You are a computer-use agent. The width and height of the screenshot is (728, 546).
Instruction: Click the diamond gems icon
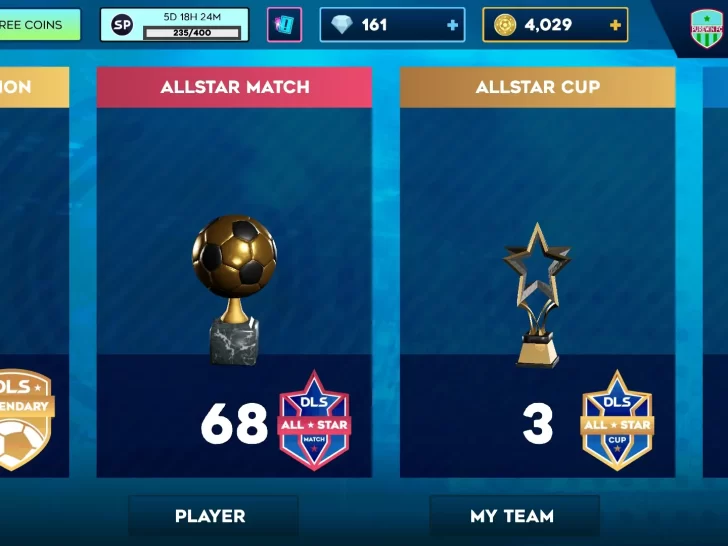tap(342, 25)
